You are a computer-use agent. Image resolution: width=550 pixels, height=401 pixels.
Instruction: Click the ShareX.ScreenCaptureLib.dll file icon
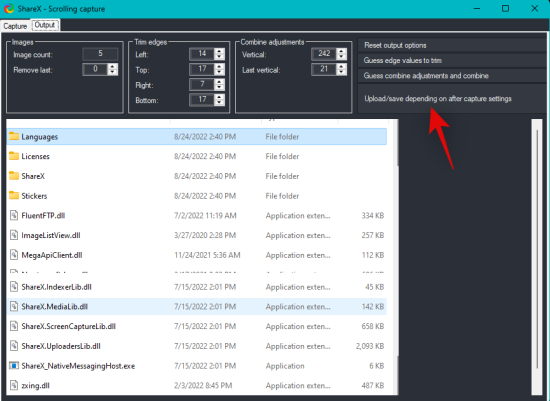tap(14, 326)
